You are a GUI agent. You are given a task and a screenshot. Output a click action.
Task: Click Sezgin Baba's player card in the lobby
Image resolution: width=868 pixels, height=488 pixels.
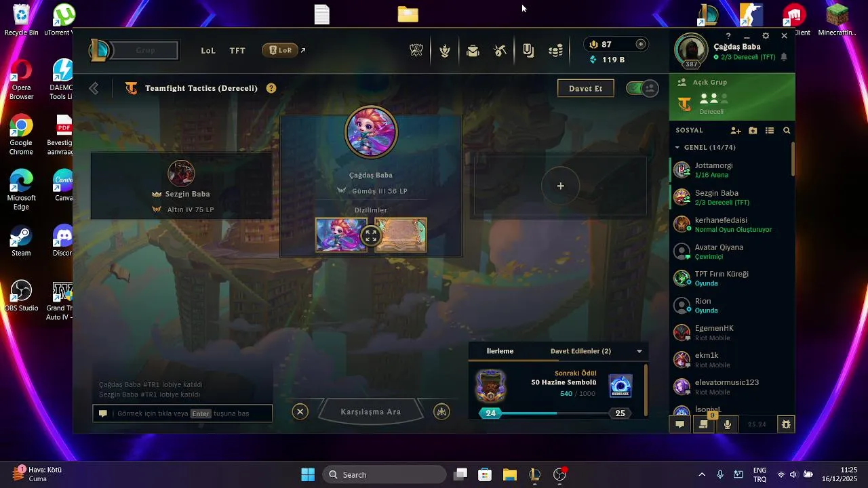(181, 186)
